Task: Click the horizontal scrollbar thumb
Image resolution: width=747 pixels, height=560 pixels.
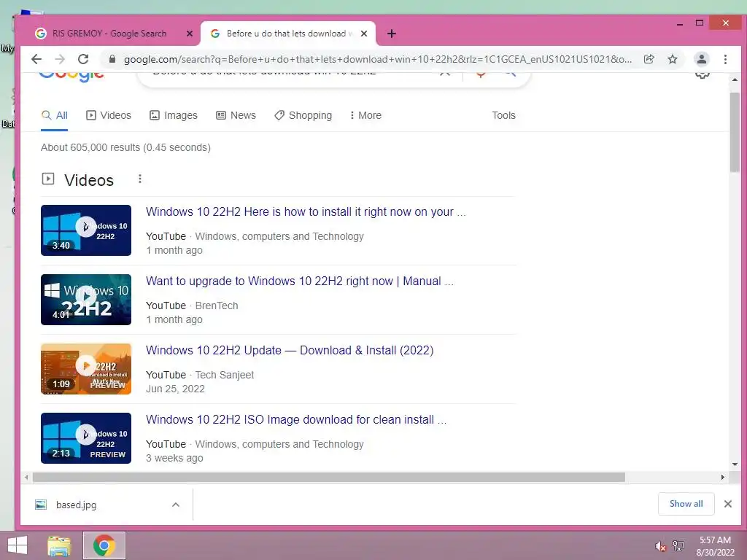Action: point(329,477)
